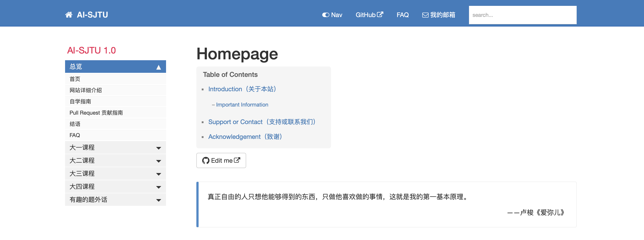The height and width of the screenshot is (240, 644).
Task: Expand the 有趣的题外话 section
Action: pyautogui.click(x=158, y=200)
